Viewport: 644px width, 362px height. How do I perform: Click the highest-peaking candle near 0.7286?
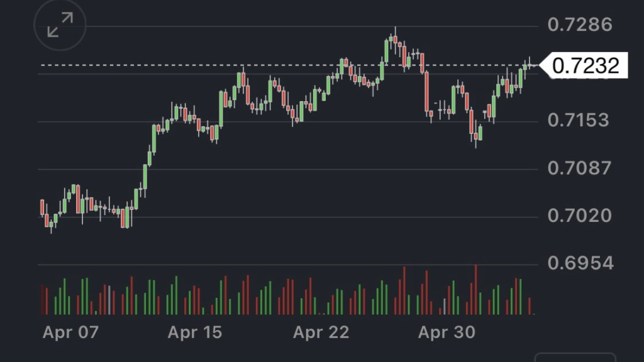coord(394,39)
